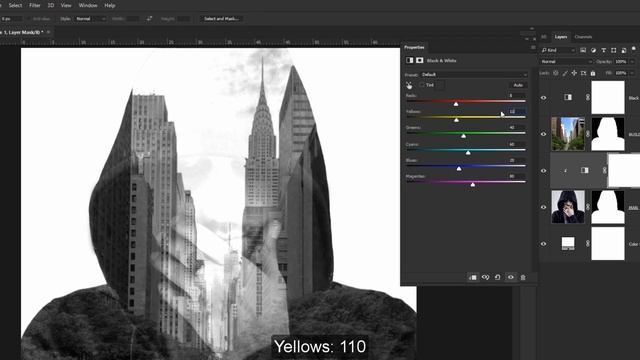Open the Fill slider arrow
640x360 pixels.
click(632, 73)
